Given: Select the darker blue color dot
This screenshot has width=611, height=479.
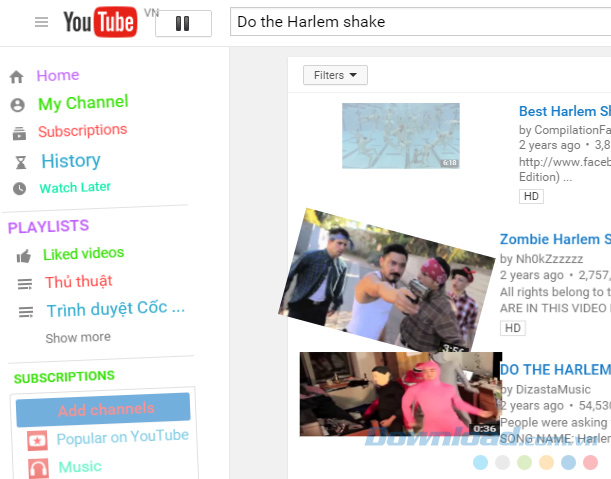Looking at the screenshot, I should click(x=568, y=462).
